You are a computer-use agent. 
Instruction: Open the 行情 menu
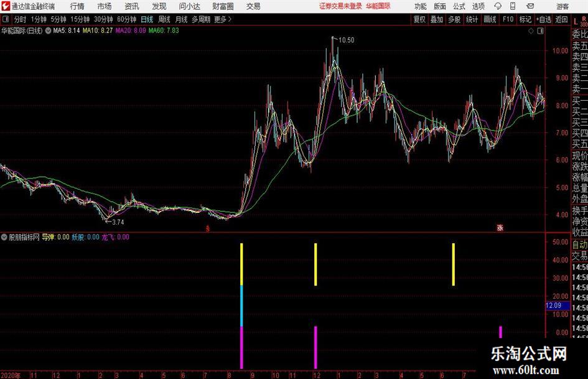tap(77, 6)
